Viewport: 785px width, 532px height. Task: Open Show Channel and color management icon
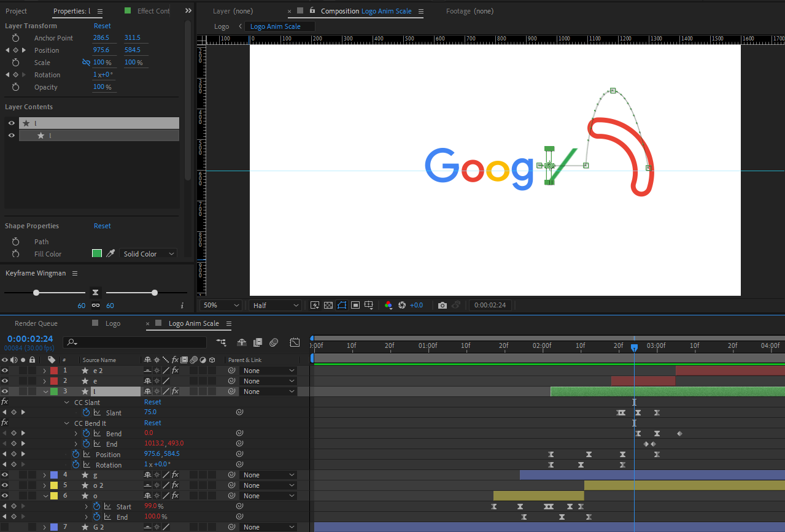[x=389, y=305]
